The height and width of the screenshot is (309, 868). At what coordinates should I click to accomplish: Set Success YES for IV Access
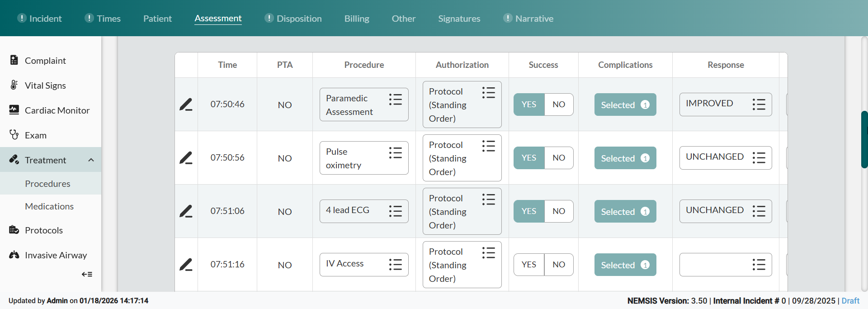(x=529, y=265)
